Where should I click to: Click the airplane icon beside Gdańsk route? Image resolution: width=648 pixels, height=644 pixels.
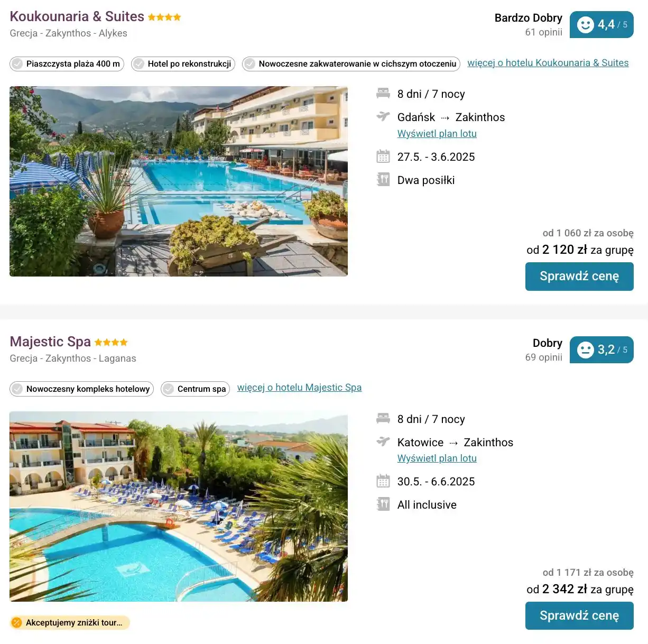(383, 117)
